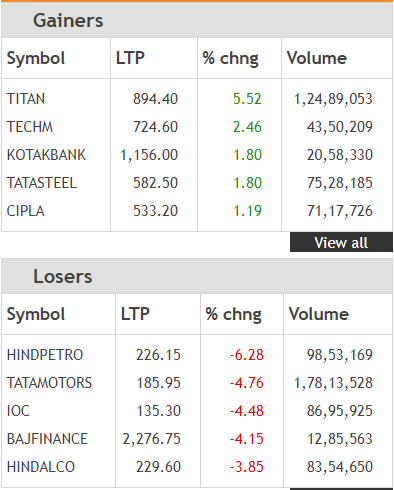The width and height of the screenshot is (394, 490).
Task: Click Losers table Volume column header
Action: [319, 314]
